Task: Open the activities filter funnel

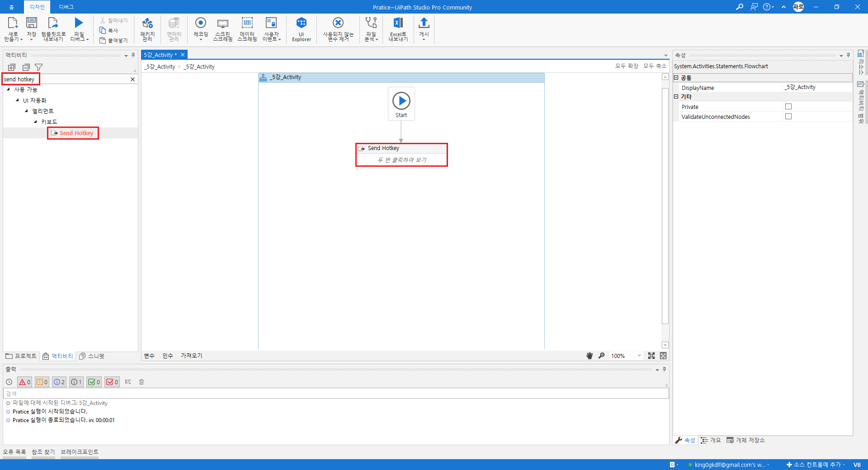Action: 39,67
